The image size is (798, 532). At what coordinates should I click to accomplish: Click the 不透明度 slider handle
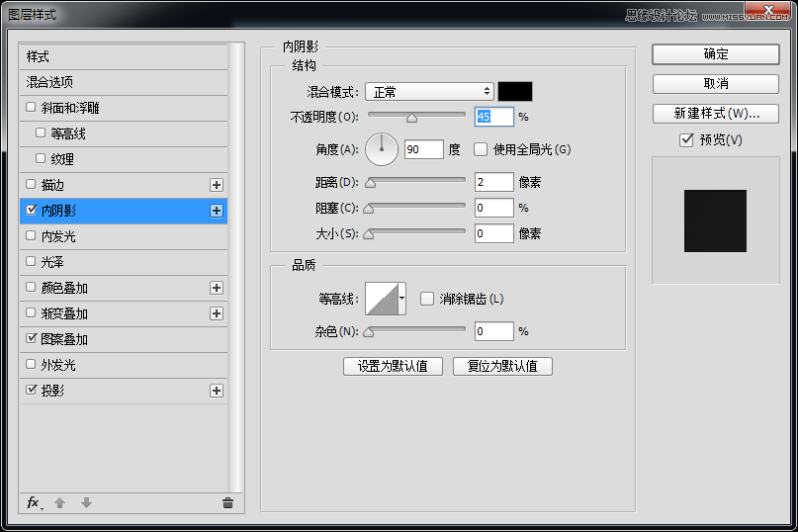pyautogui.click(x=411, y=118)
